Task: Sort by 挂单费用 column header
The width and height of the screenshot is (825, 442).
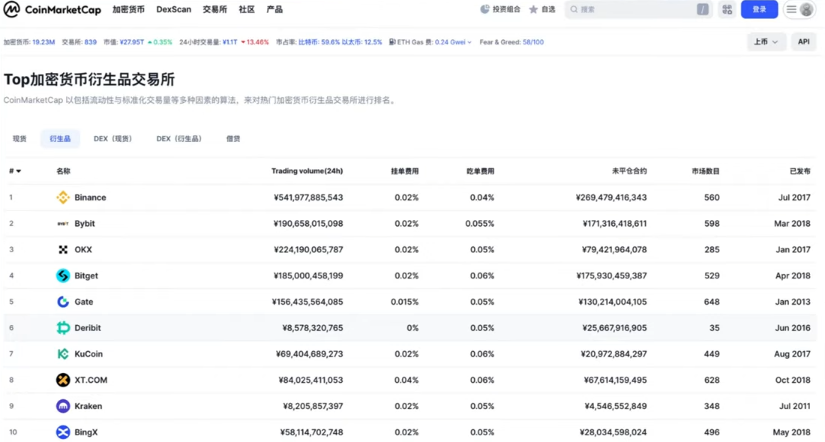Action: click(x=405, y=171)
